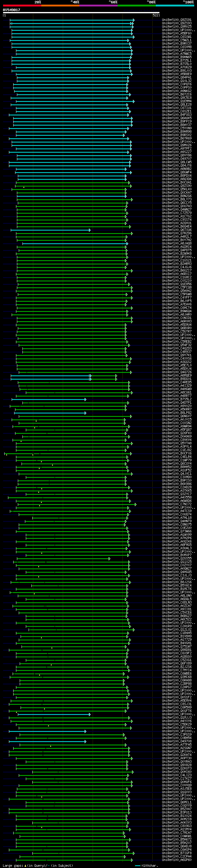Image resolution: width=197 pixels, height=868 pixels.
Task: Select hit UniRef100_Q5YTA8
Action: tap(177, 444)
